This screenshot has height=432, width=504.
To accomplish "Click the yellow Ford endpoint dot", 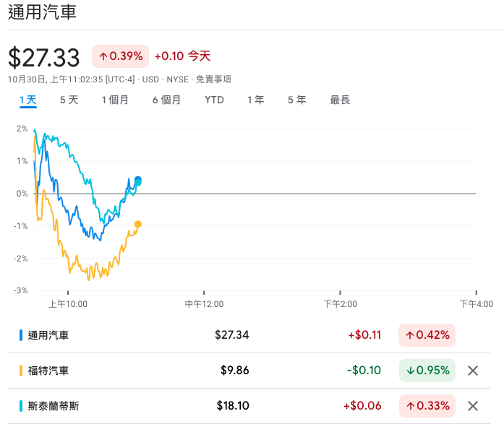I will click(x=137, y=224).
